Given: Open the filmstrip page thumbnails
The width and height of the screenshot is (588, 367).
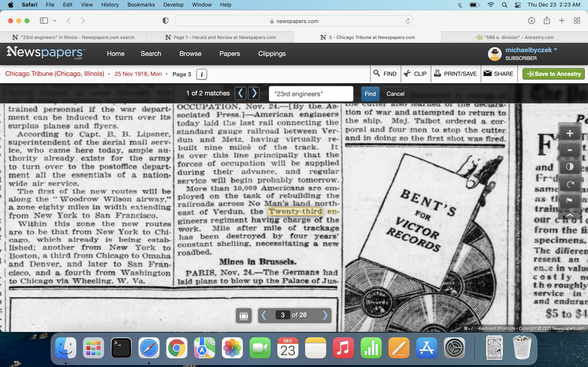Looking at the screenshot, I should [x=244, y=316].
